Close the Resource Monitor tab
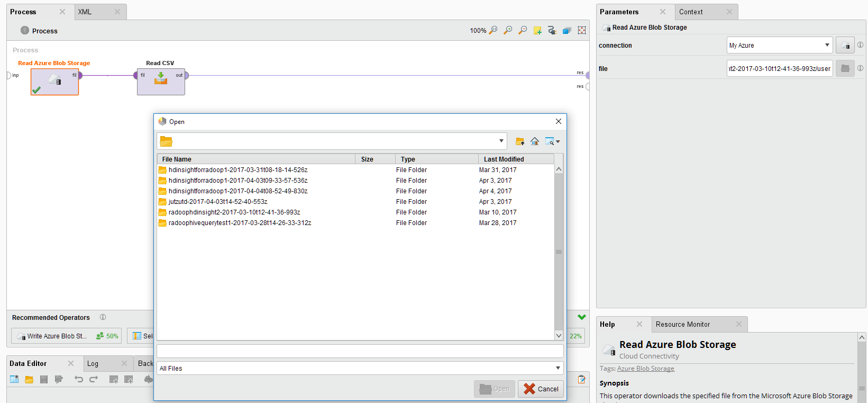This screenshot has height=403, width=868. (x=739, y=324)
